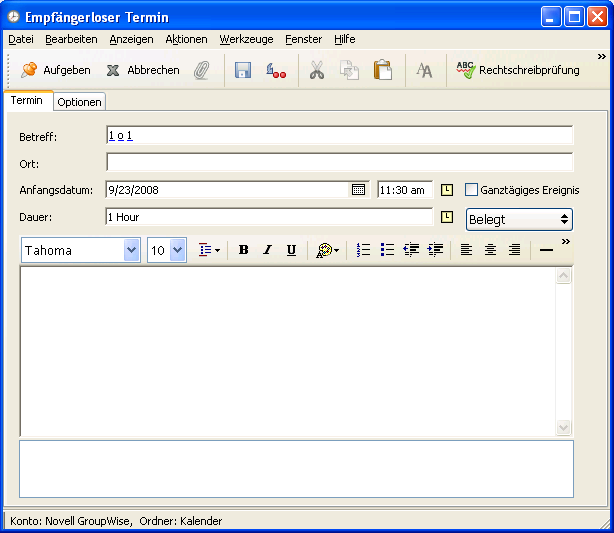Open the Belegt status dropdown
The image size is (614, 533).
(519, 219)
